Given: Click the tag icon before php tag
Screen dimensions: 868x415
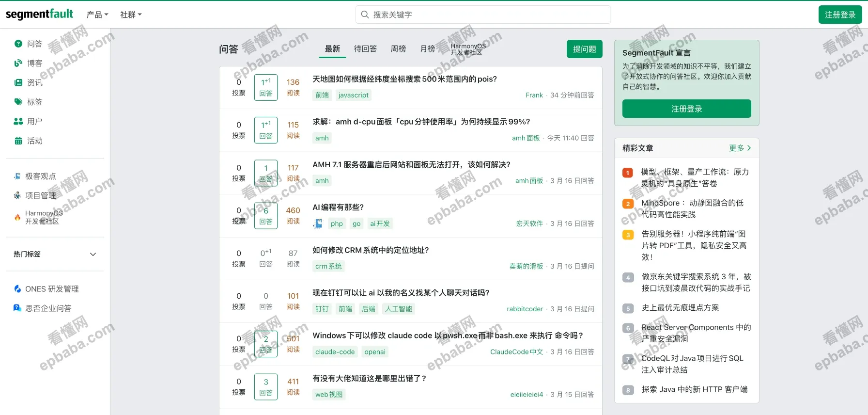Looking at the screenshot, I should tap(318, 223).
